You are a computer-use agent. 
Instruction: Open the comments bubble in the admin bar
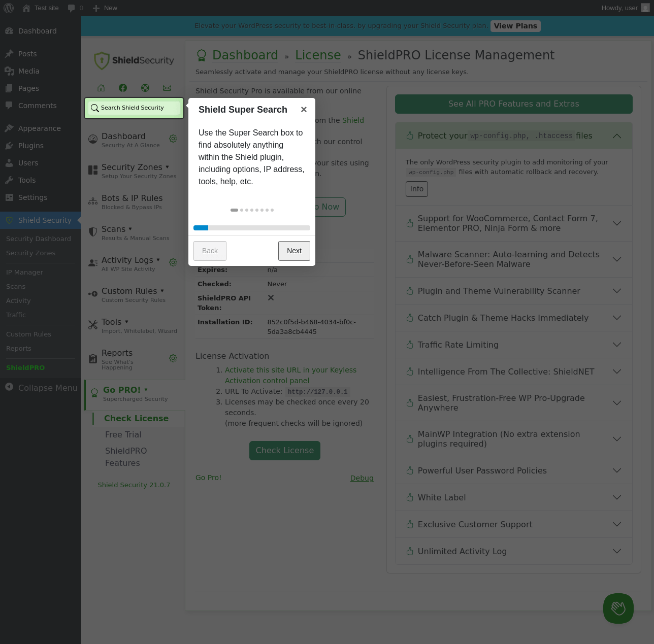click(75, 8)
